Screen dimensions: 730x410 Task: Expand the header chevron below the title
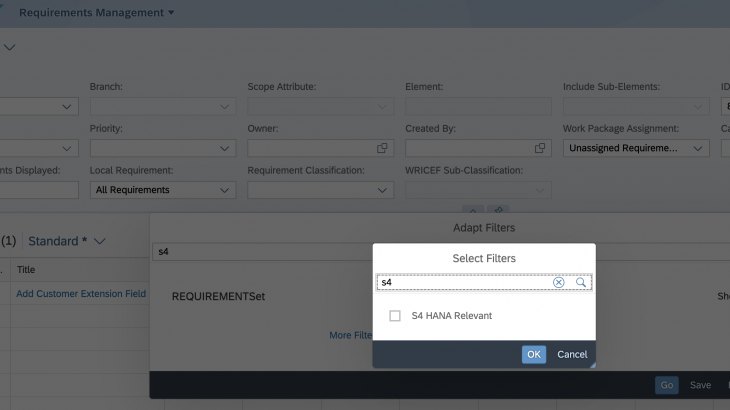tap(9, 47)
